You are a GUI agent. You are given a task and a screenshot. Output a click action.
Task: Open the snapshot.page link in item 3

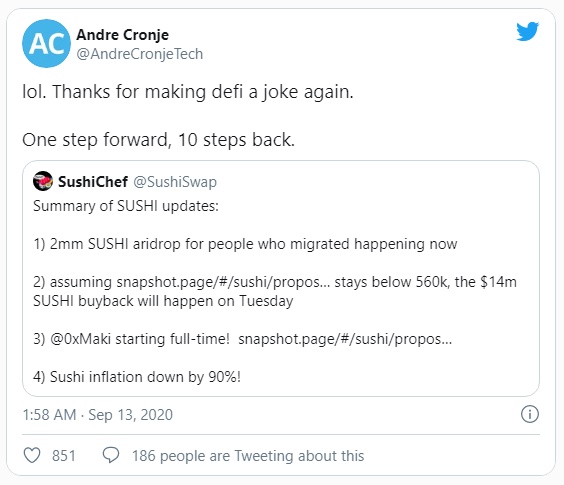[345, 339]
